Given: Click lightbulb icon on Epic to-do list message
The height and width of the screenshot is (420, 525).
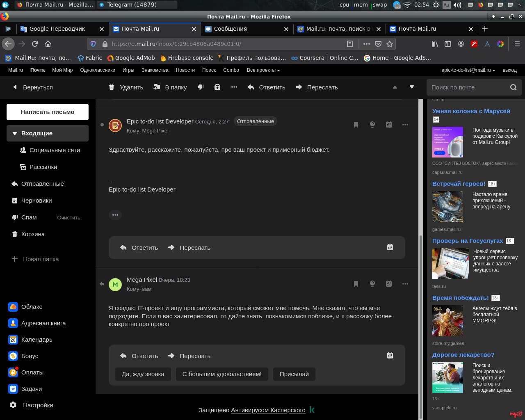Looking at the screenshot, I should [372, 125].
